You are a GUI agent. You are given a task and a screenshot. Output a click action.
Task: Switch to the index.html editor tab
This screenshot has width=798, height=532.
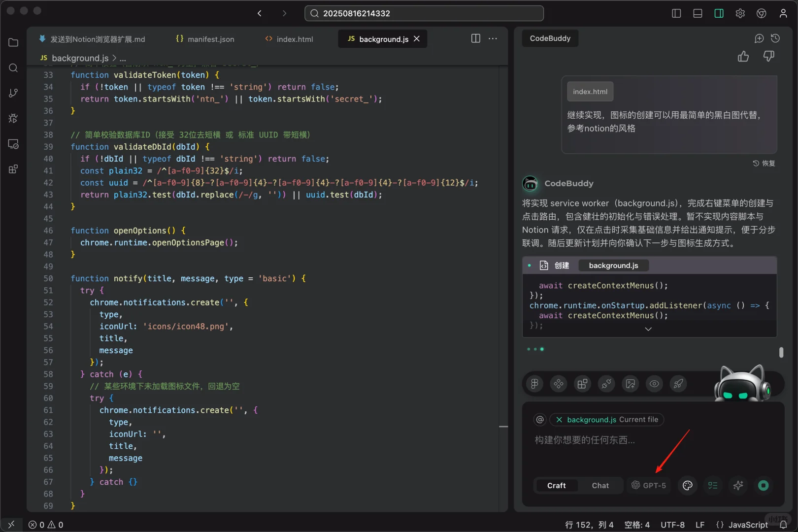click(289, 39)
